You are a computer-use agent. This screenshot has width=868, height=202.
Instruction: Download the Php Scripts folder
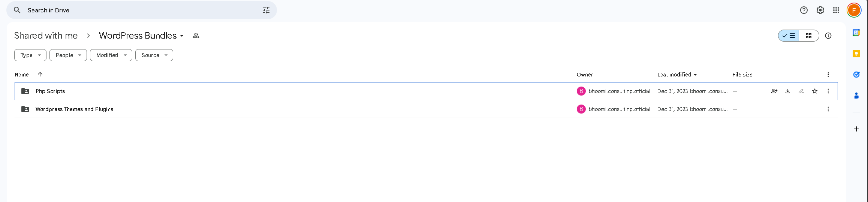point(787,91)
